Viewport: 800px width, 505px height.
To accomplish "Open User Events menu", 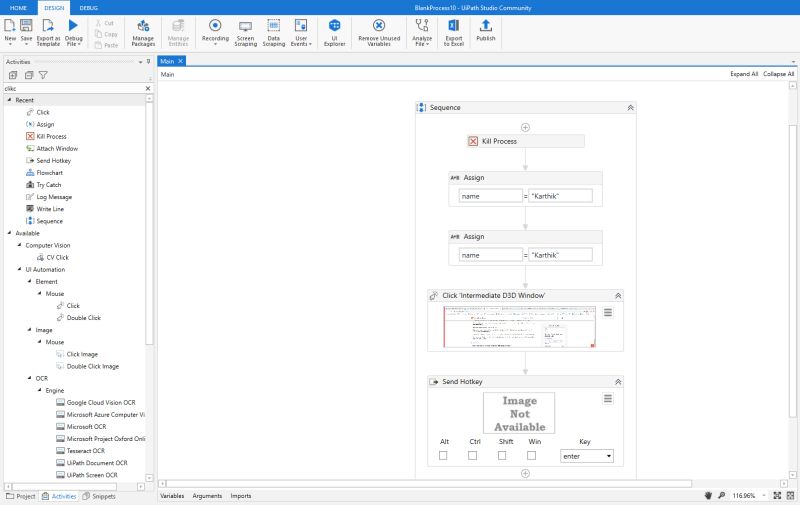I will click(x=301, y=32).
